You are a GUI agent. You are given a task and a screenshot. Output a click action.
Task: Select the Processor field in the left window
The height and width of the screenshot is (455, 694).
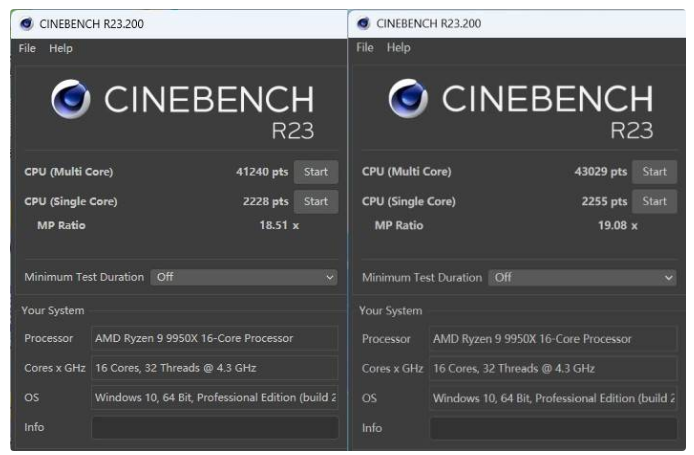(x=214, y=338)
